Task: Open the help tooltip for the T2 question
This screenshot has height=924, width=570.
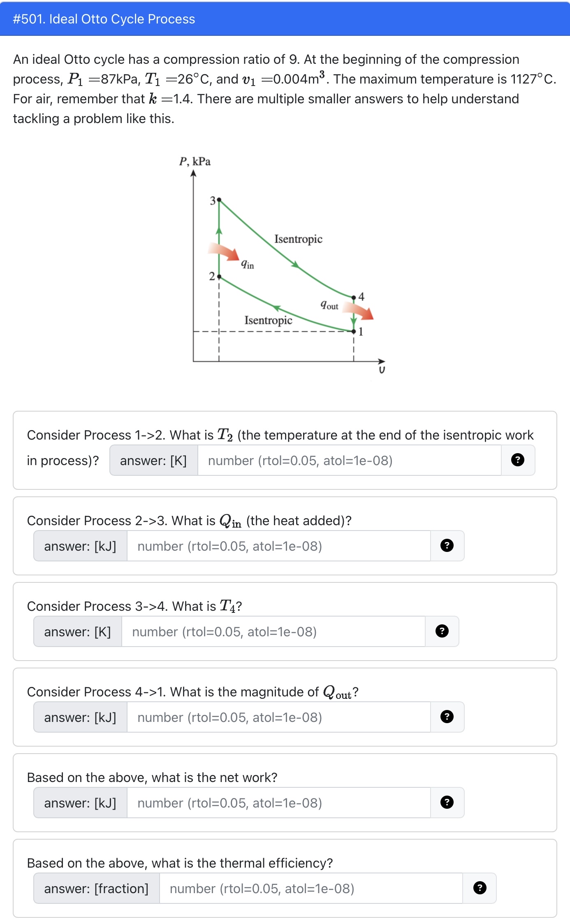Action: 517,460
